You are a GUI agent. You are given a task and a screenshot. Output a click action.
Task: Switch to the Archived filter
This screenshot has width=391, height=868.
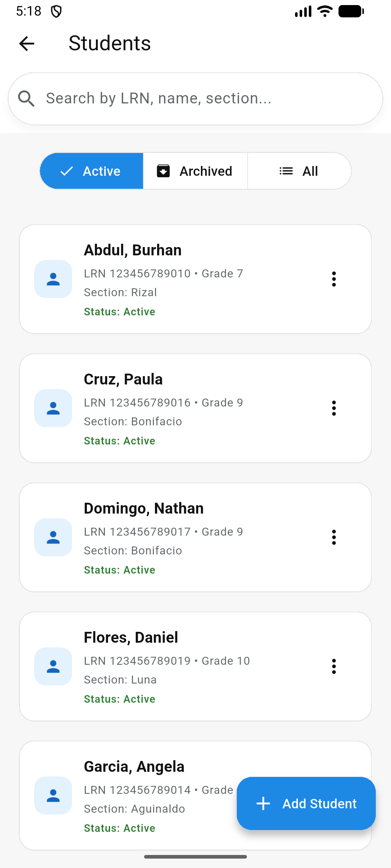pyautogui.click(x=195, y=171)
